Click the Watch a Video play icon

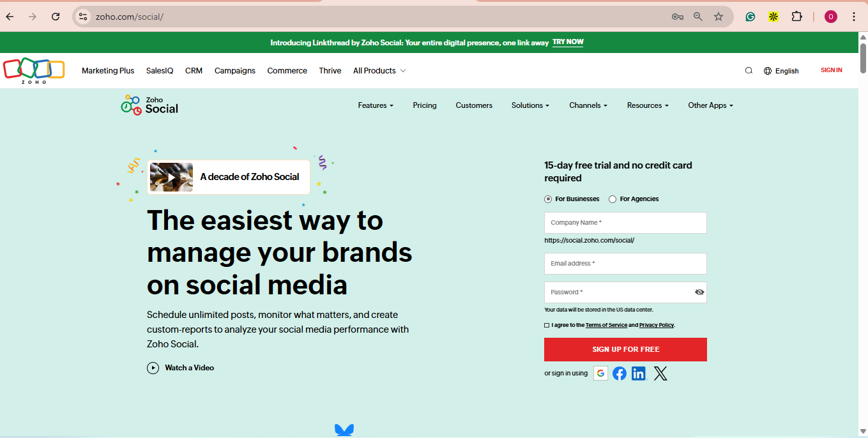pyautogui.click(x=153, y=368)
